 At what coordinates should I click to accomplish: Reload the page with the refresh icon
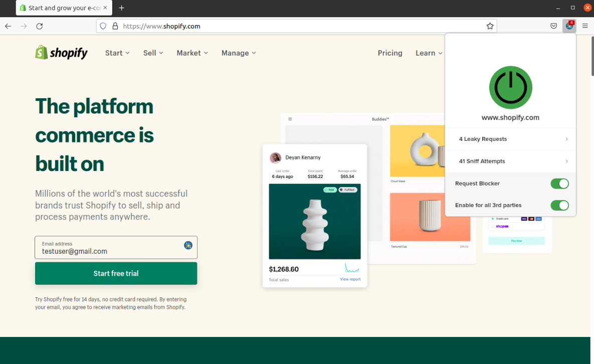pyautogui.click(x=40, y=26)
